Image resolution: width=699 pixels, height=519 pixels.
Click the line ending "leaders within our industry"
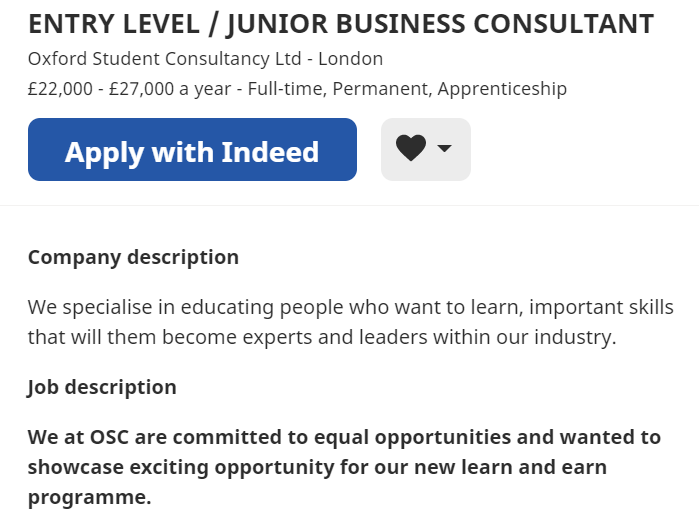[322, 337]
